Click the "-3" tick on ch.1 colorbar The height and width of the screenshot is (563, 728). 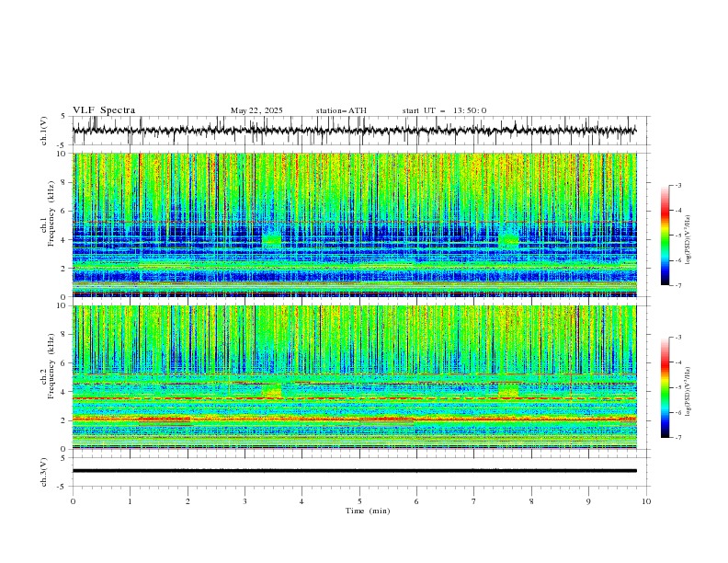pyautogui.click(x=678, y=185)
